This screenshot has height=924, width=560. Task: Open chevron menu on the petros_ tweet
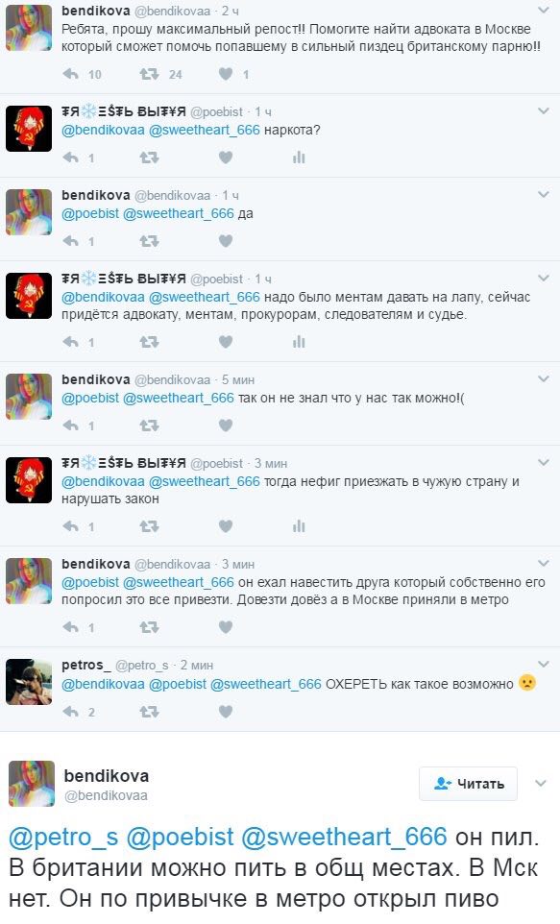[x=544, y=664]
